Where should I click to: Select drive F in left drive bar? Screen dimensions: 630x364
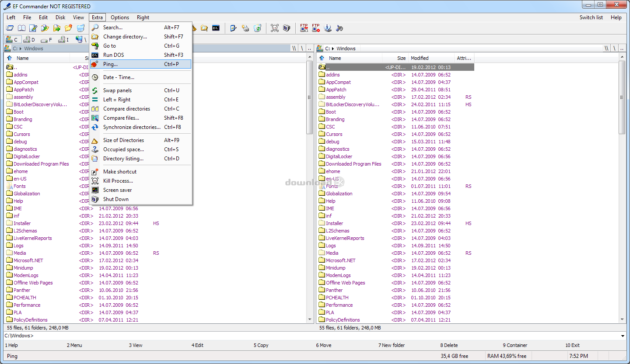(x=46, y=40)
